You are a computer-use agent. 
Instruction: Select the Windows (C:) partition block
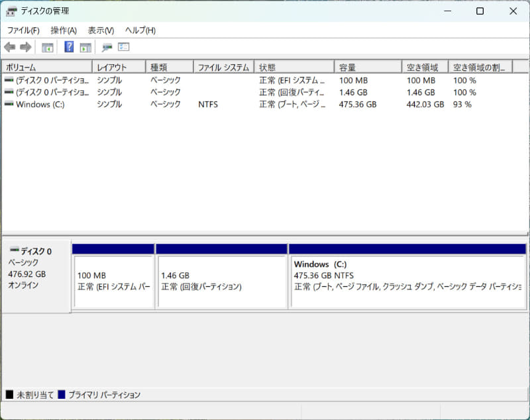point(407,276)
